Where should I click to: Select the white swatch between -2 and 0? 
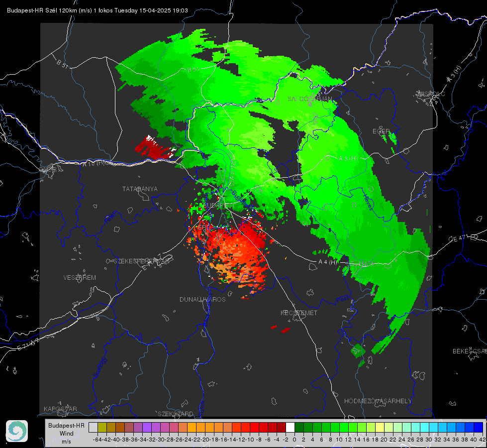click(290, 428)
